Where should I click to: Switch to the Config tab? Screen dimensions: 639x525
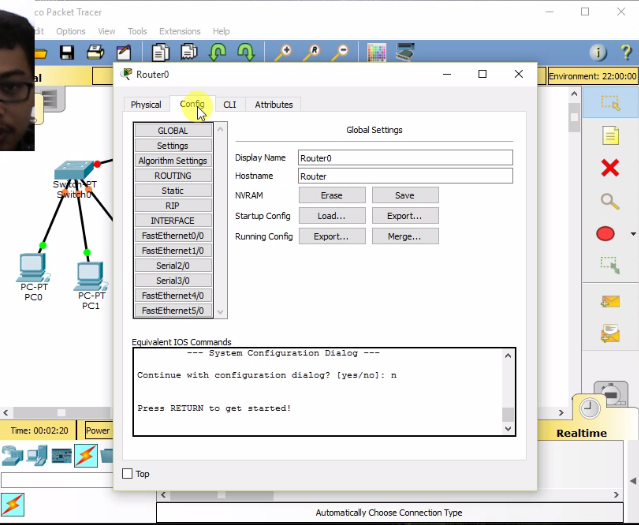[192, 104]
